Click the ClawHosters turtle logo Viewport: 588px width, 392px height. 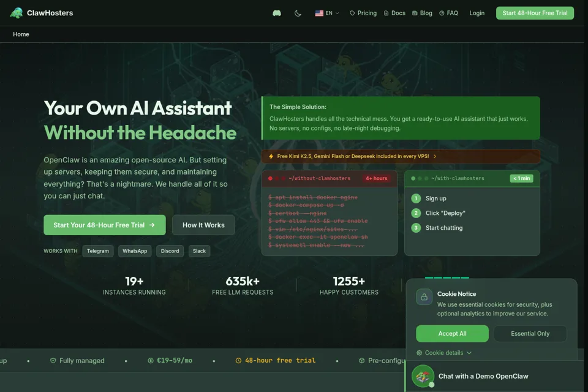(17, 13)
